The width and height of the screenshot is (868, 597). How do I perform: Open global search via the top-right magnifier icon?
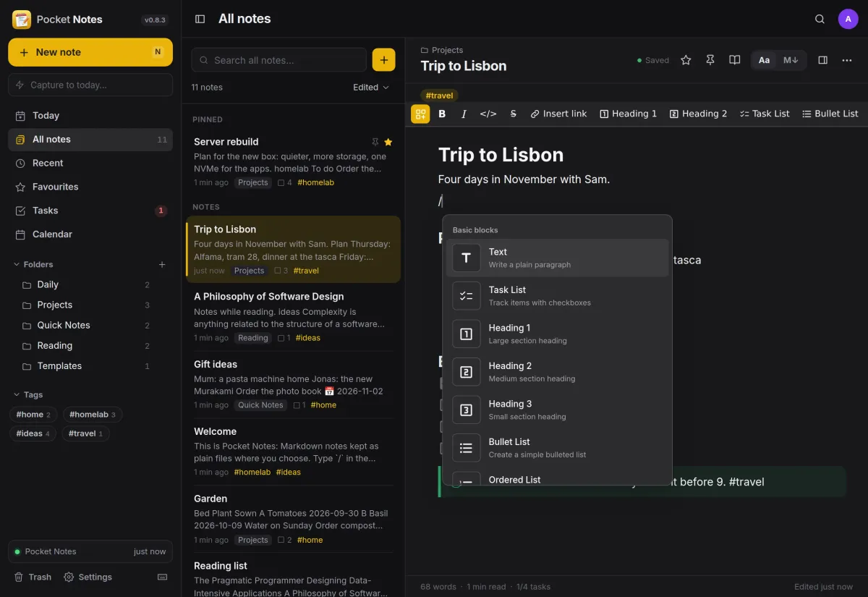tap(820, 19)
